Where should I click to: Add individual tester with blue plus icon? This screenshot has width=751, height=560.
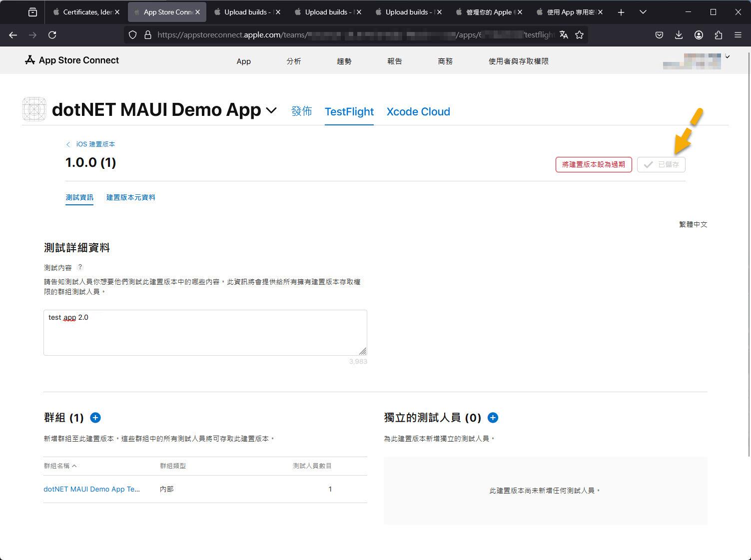point(493,418)
